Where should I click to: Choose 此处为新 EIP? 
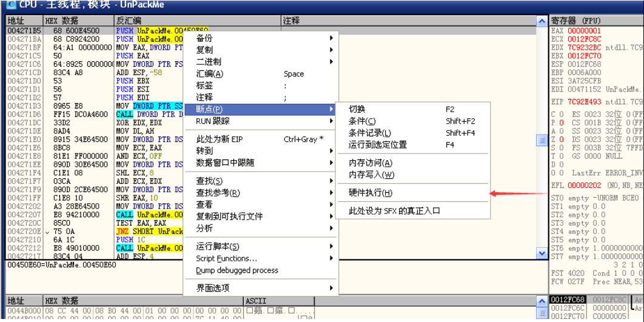261,139
